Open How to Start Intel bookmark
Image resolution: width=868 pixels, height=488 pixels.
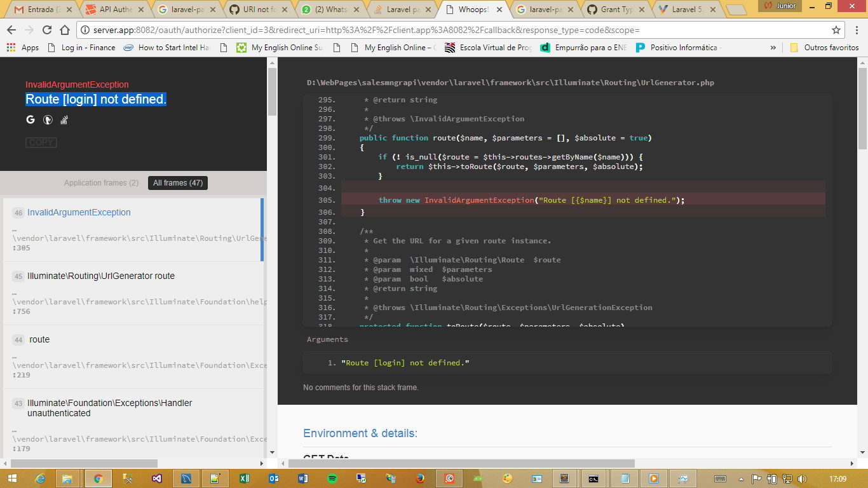click(x=166, y=48)
